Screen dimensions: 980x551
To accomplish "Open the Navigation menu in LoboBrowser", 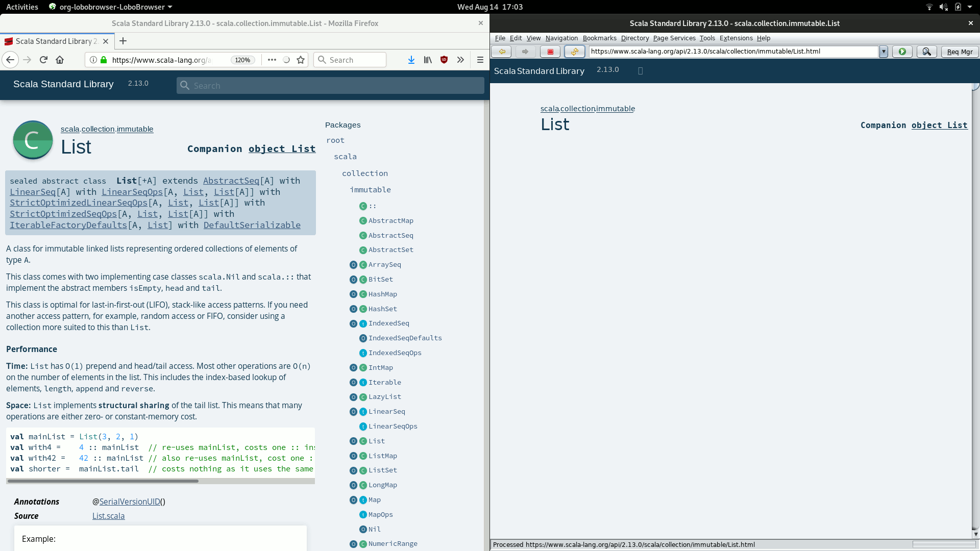I will (x=561, y=38).
